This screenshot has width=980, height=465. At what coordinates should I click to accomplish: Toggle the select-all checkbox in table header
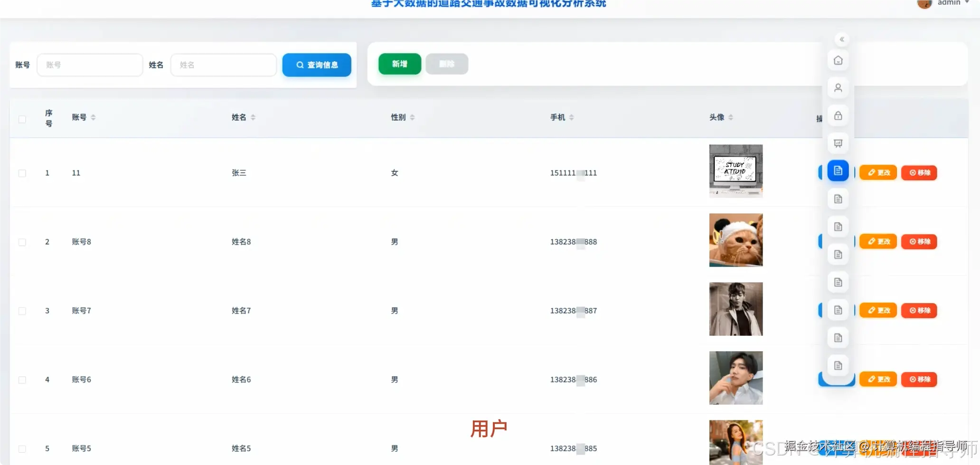tap(22, 119)
